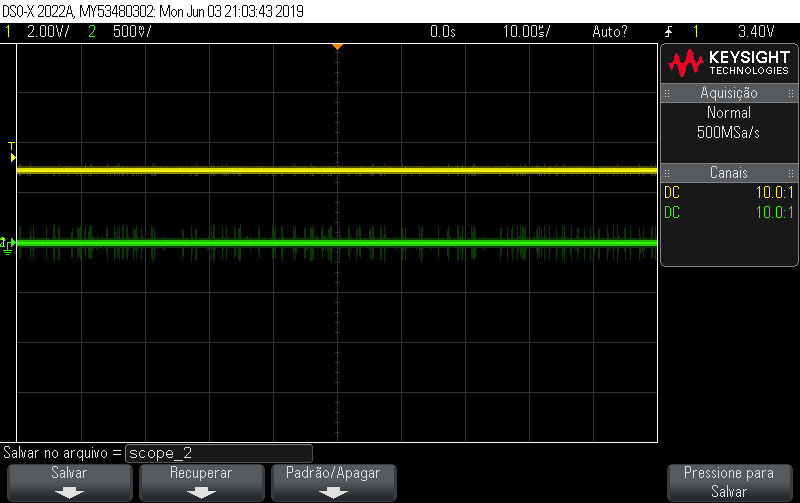This screenshot has width=800, height=503.
Task: Select the orange trigger time reference marker
Action: [x=337, y=47]
